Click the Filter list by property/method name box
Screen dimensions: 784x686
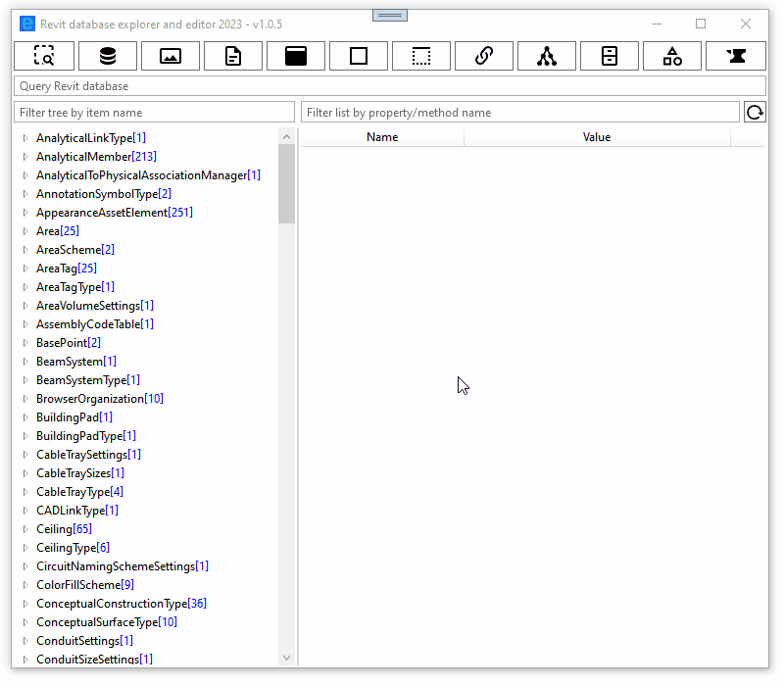520,113
